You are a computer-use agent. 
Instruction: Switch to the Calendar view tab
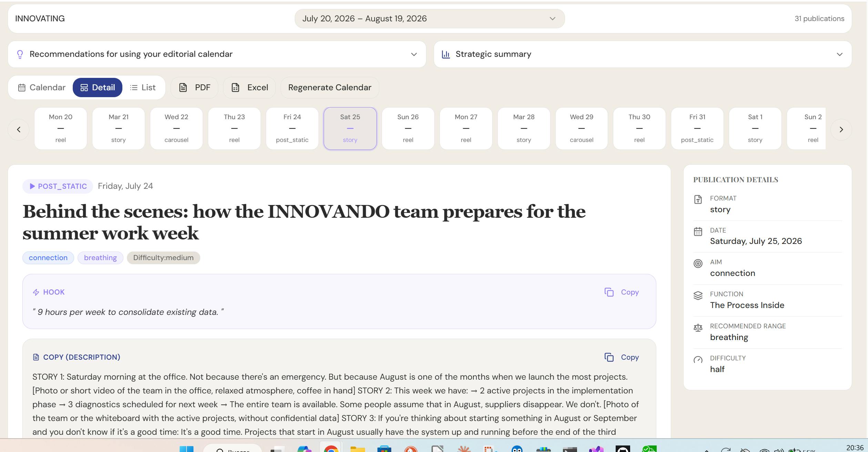pos(42,88)
